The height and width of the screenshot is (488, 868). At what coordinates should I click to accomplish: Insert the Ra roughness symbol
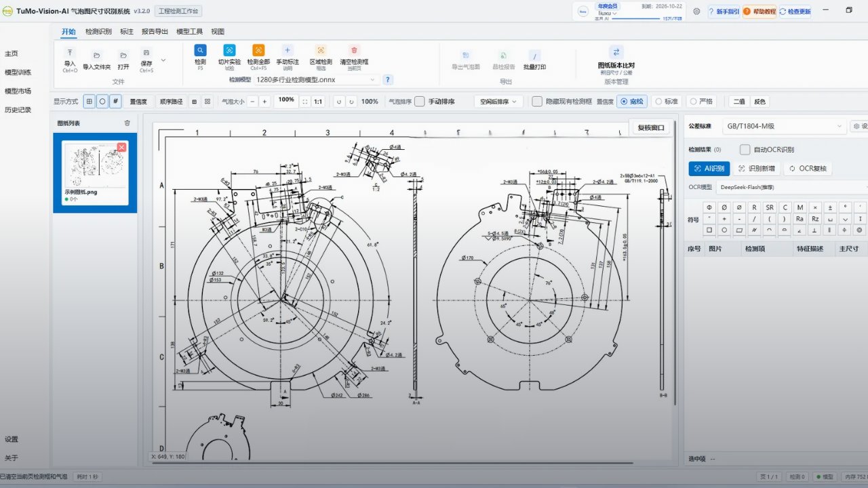click(x=800, y=218)
